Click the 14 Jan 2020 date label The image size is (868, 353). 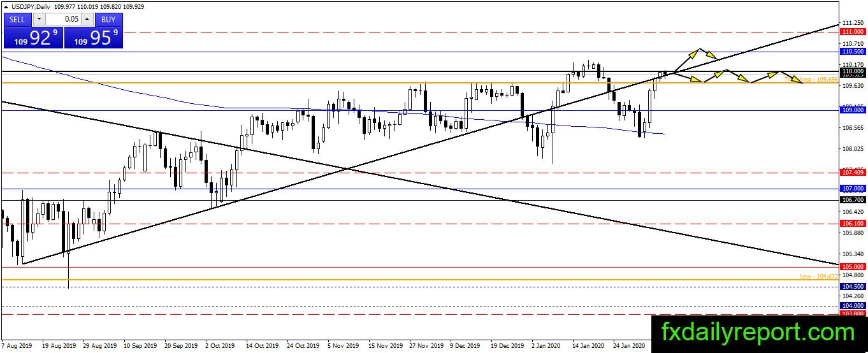tap(589, 346)
